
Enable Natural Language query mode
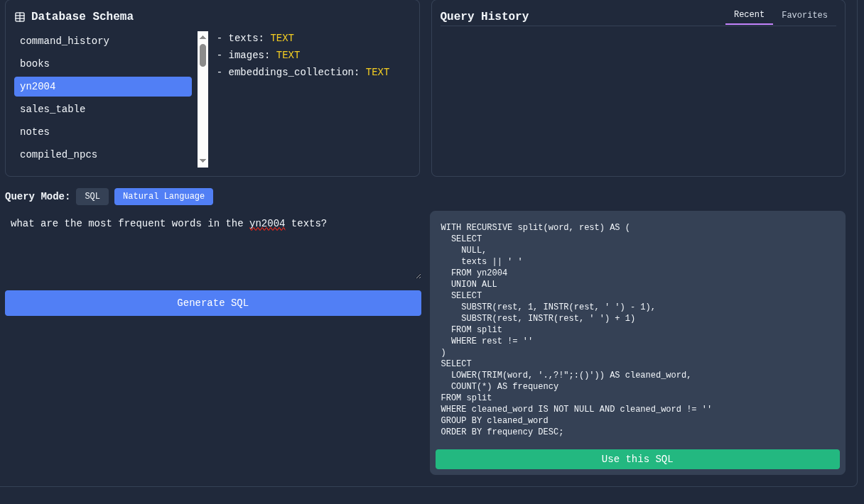click(x=163, y=197)
